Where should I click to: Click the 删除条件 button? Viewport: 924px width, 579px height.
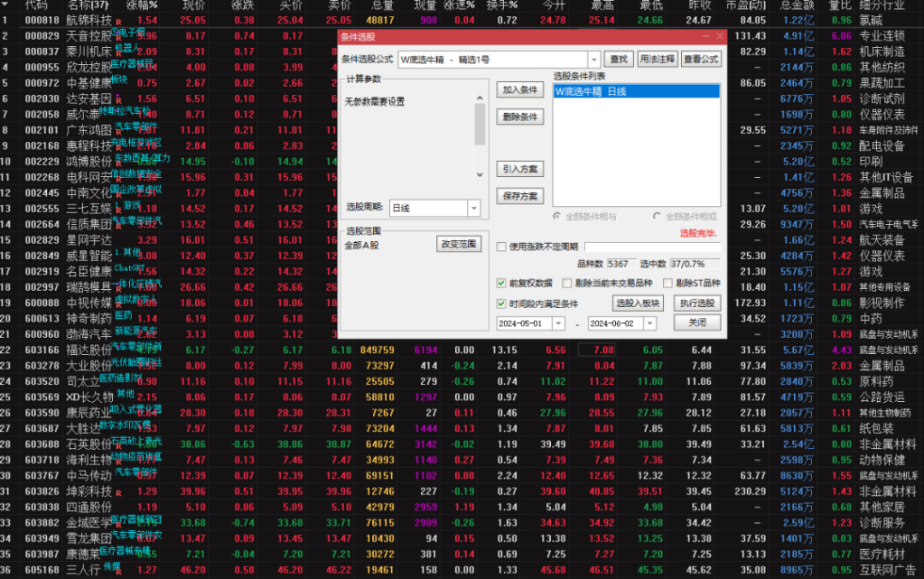519,117
